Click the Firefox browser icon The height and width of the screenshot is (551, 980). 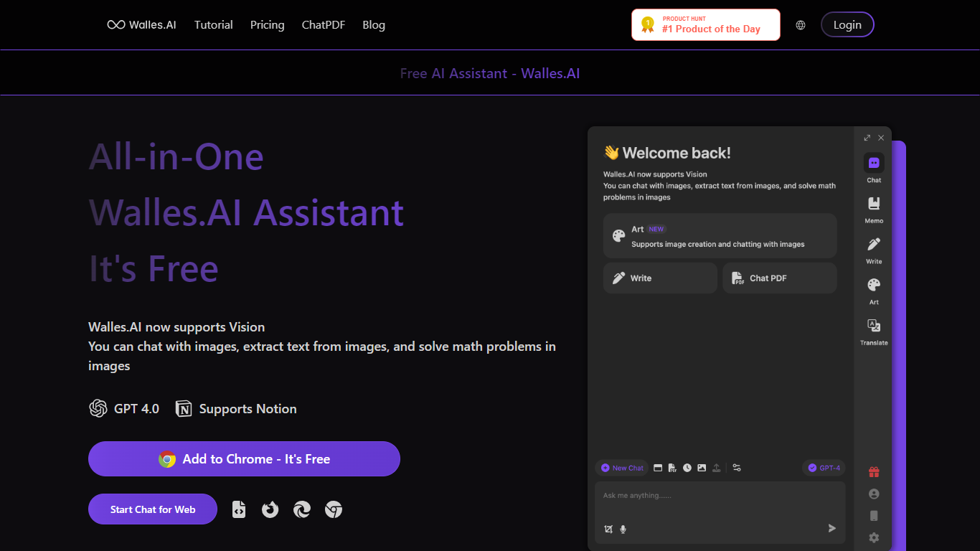(x=270, y=509)
